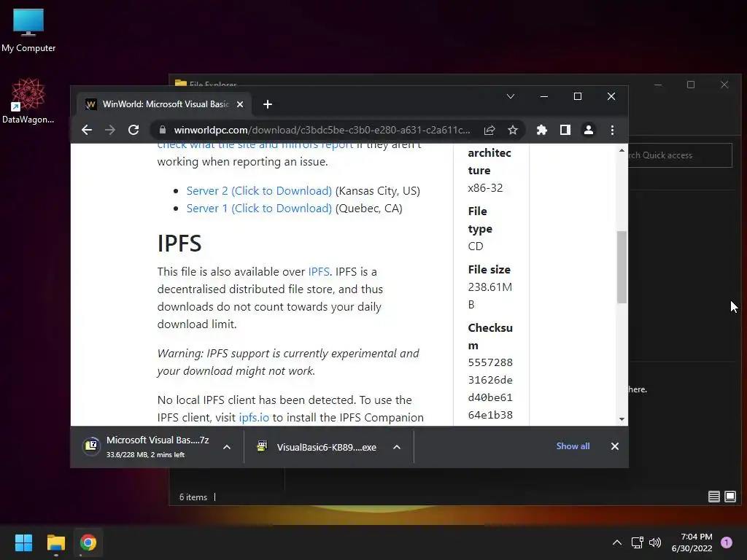
Task: View site info padlock icon
Action: pos(163,130)
